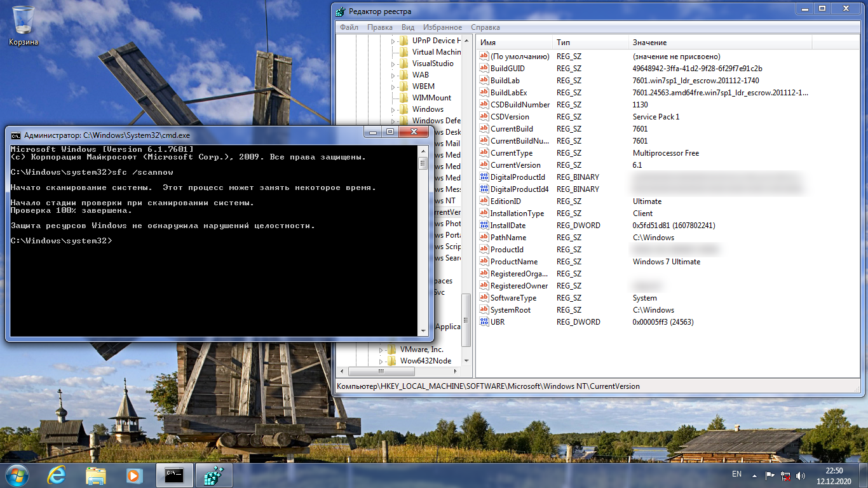Click registry tree vertical scrollbar up arrow

[466, 41]
